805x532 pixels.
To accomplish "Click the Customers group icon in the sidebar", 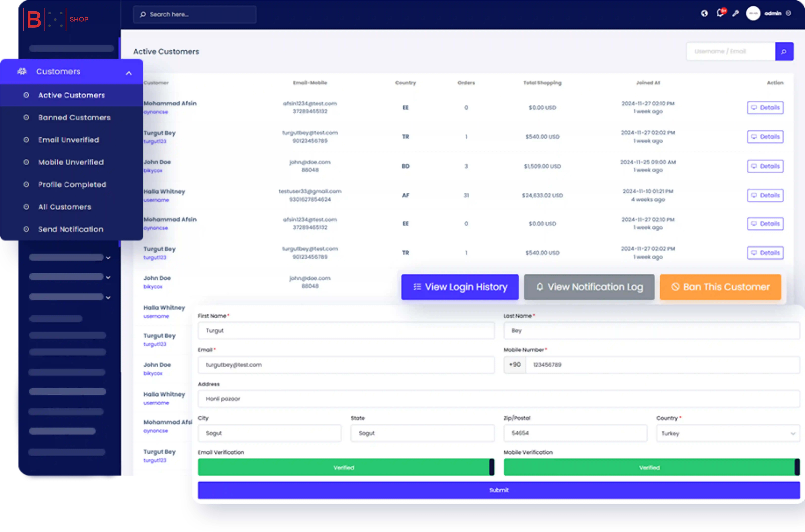I will (22, 71).
